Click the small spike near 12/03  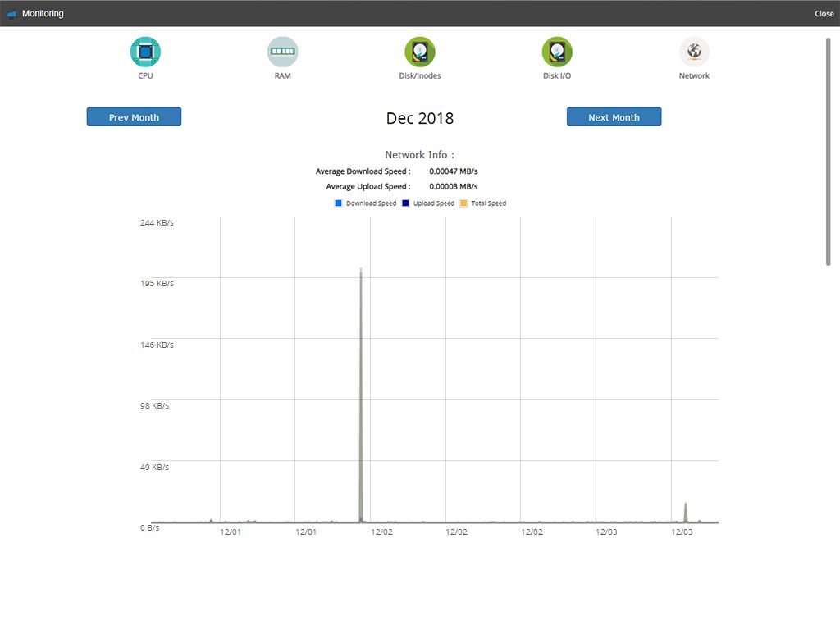686,512
